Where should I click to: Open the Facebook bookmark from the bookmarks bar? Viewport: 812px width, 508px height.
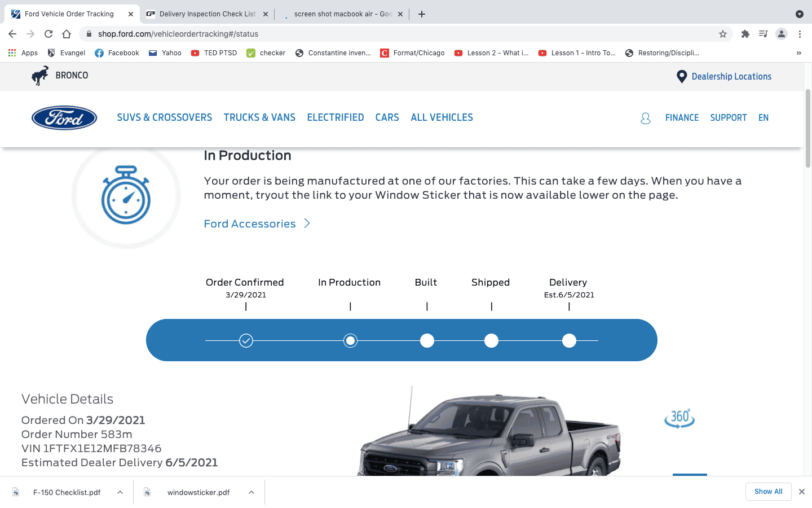coord(117,52)
